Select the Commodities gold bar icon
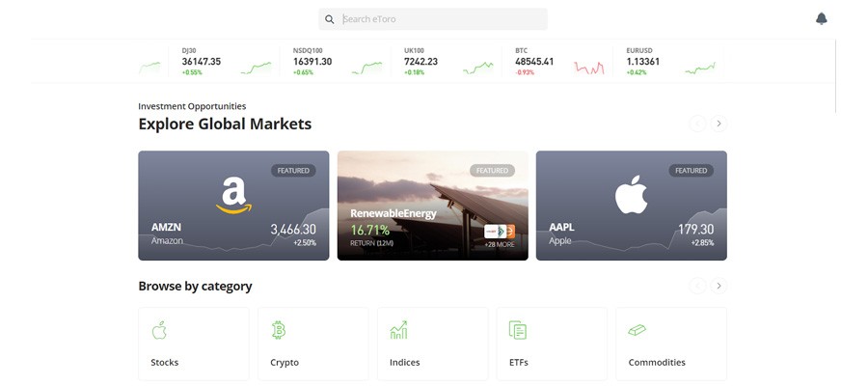Image resolution: width=868 pixels, height=386 pixels. click(637, 330)
